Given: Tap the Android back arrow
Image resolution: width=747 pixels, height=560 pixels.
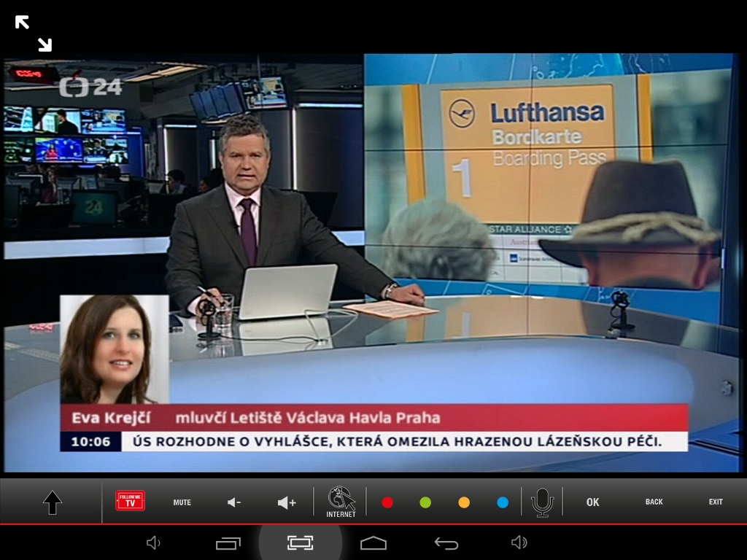Looking at the screenshot, I should click(x=446, y=542).
